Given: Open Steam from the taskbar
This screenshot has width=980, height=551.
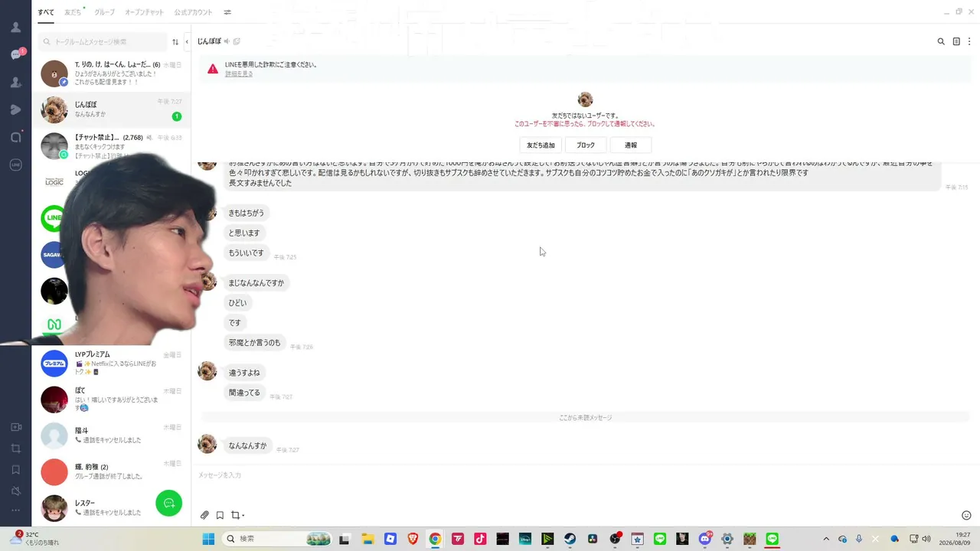Looking at the screenshot, I should tap(570, 539).
